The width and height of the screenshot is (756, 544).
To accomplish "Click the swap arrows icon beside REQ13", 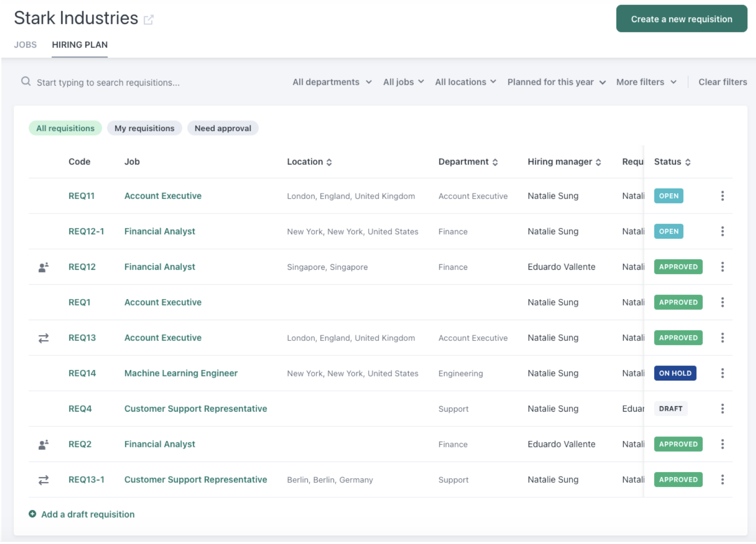I will [44, 338].
